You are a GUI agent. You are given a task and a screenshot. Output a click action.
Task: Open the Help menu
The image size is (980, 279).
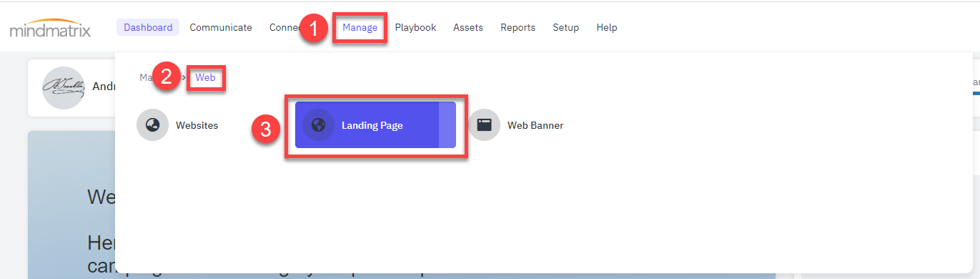[x=606, y=28]
